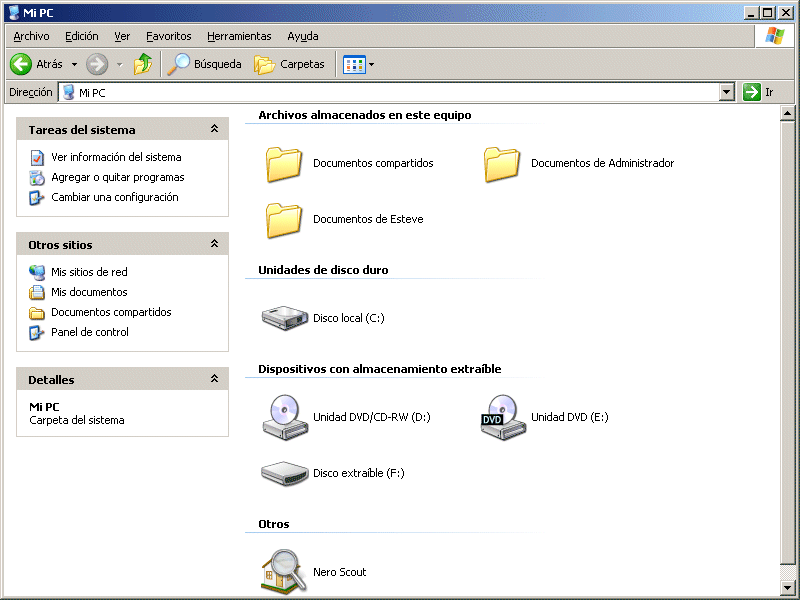Open Disco extraíble (F:) removable disk

tap(285, 472)
